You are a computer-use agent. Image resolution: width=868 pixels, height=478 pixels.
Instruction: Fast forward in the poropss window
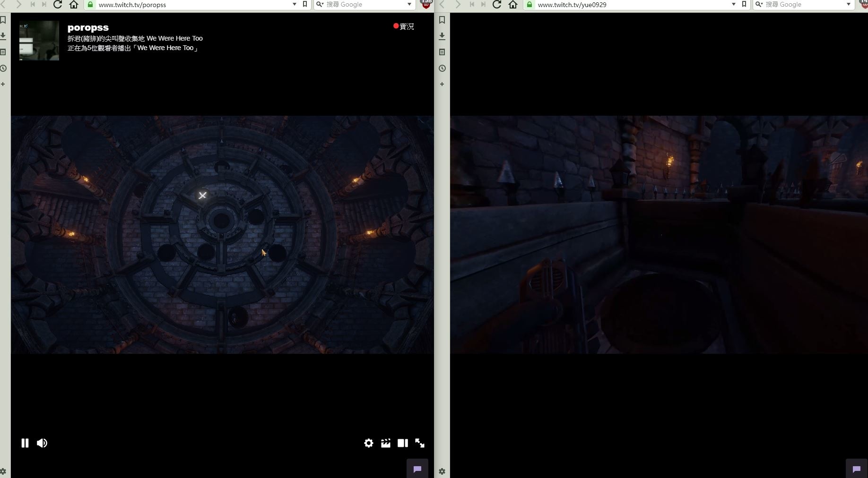click(44, 5)
